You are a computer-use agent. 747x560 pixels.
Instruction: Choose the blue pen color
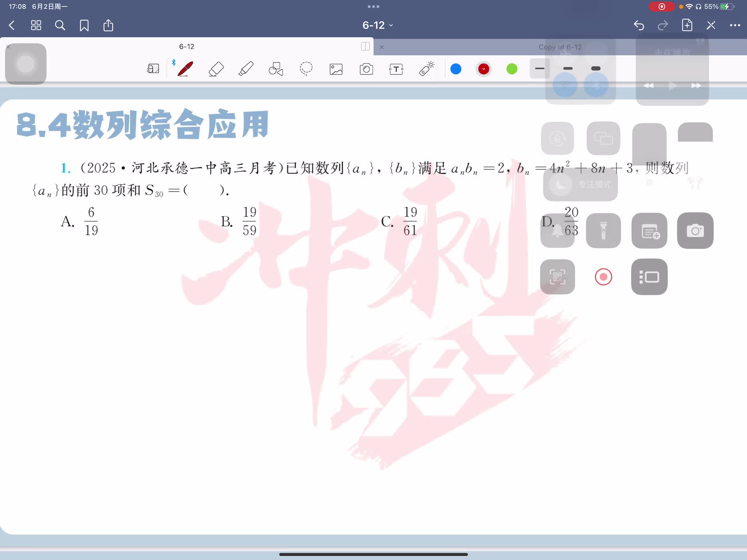(x=456, y=69)
